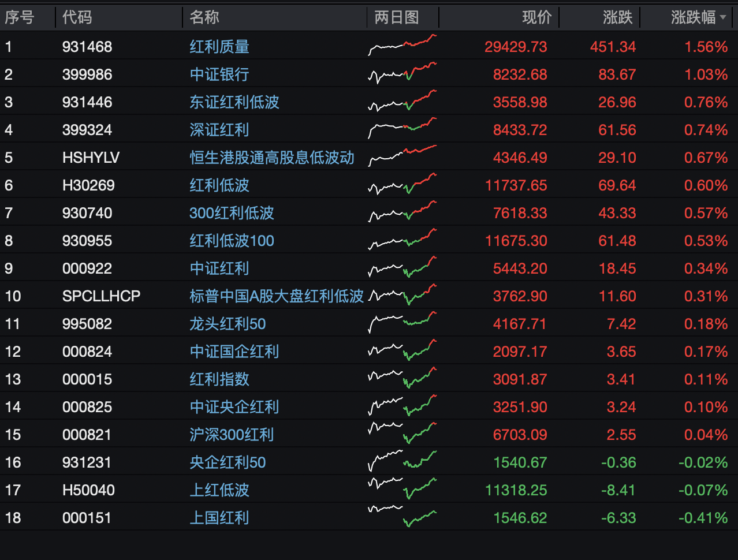Screen dimensions: 738x560
Task: View 红利质量 two-day mini chart
Action: 402,46
